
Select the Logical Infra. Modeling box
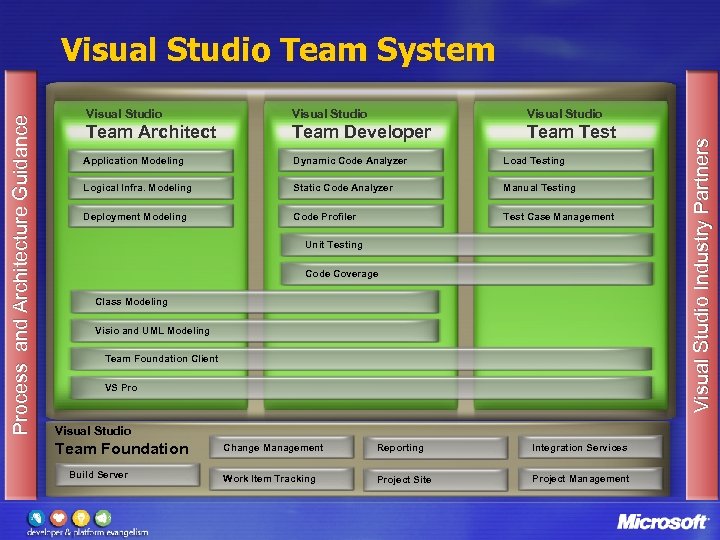pos(151,188)
